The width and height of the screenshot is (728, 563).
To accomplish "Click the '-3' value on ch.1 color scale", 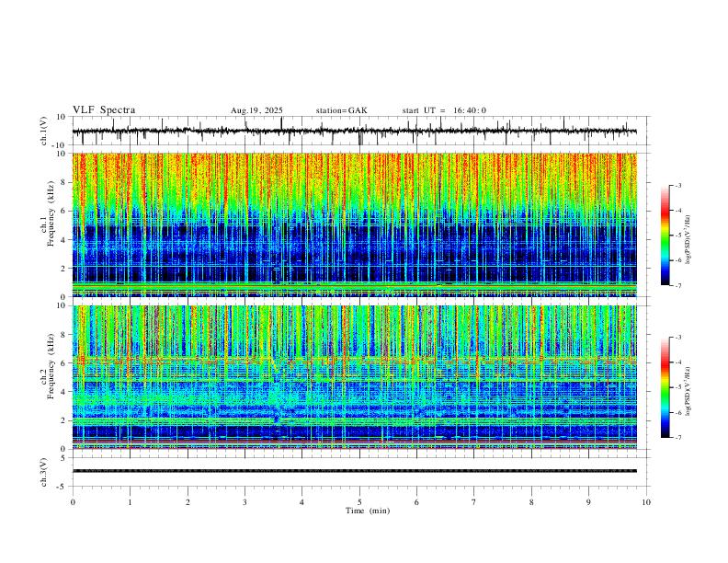I will click(x=677, y=185).
